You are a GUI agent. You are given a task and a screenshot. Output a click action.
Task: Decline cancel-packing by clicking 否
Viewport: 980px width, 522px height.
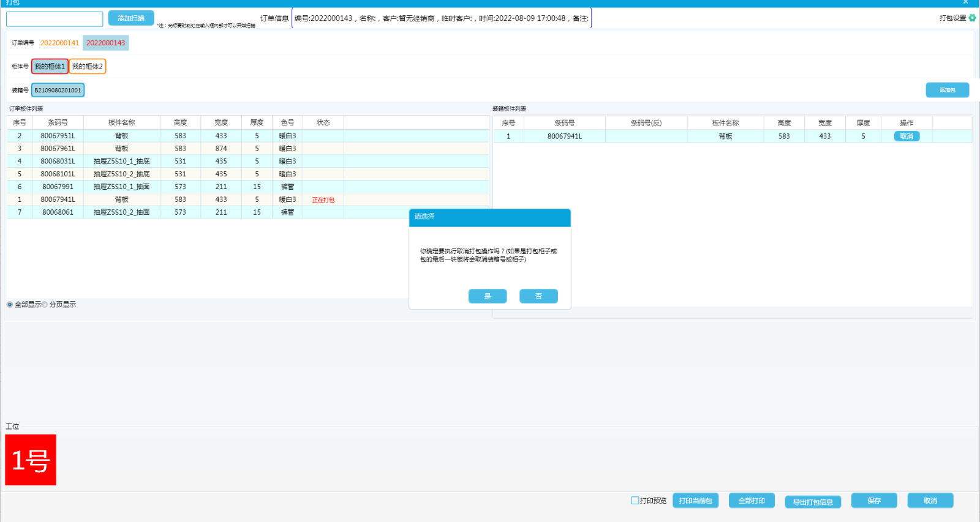click(x=538, y=296)
